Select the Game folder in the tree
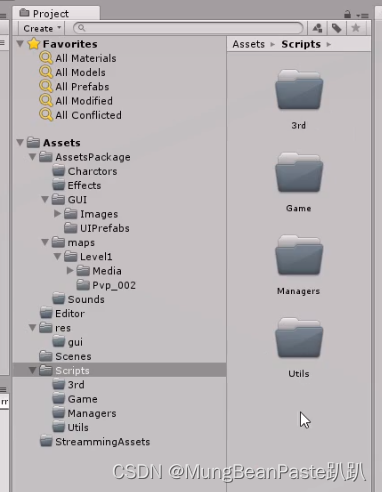Image resolution: width=382 pixels, height=492 pixels. 83,399
